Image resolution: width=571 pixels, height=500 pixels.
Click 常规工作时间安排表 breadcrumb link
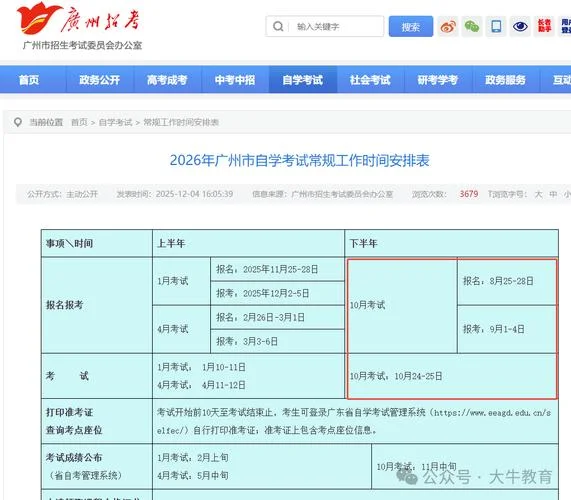click(x=181, y=122)
